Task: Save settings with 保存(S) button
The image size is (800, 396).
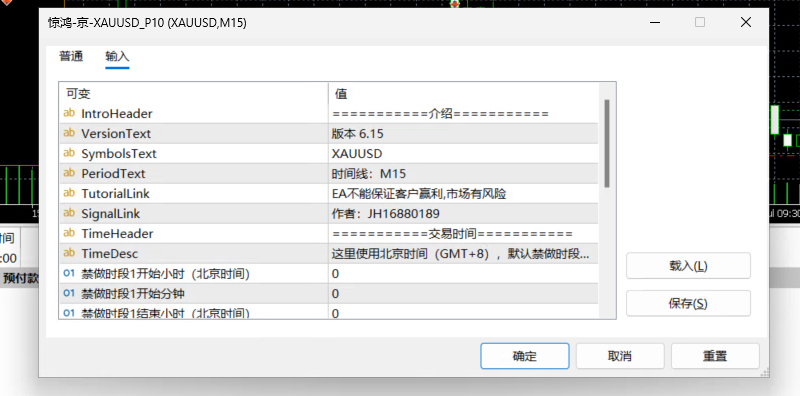Action: [x=688, y=304]
